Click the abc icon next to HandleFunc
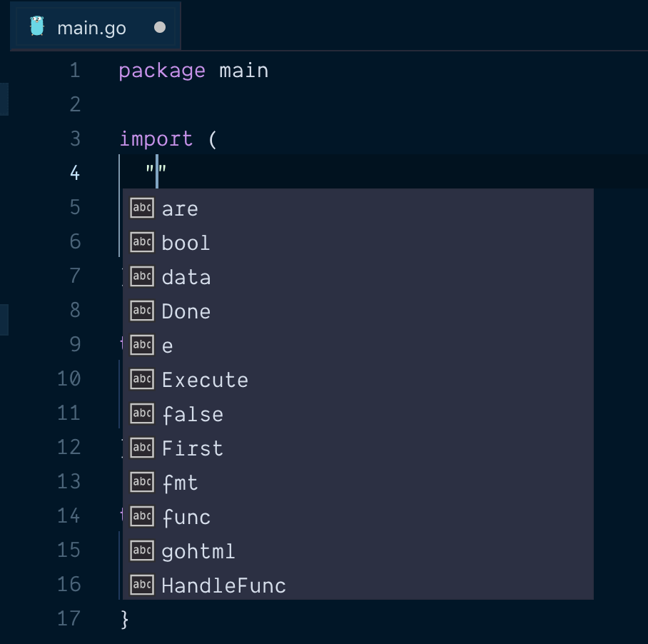648x644 pixels. click(x=141, y=585)
